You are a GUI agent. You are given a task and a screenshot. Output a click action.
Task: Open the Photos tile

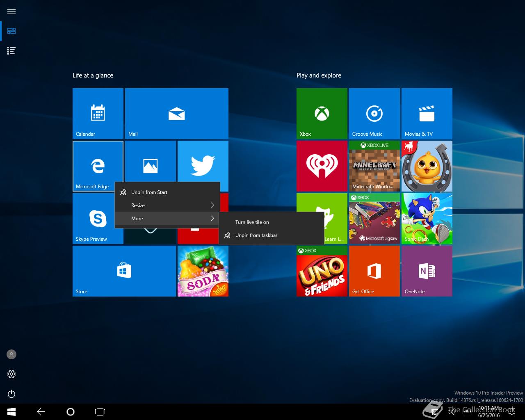[x=151, y=162]
